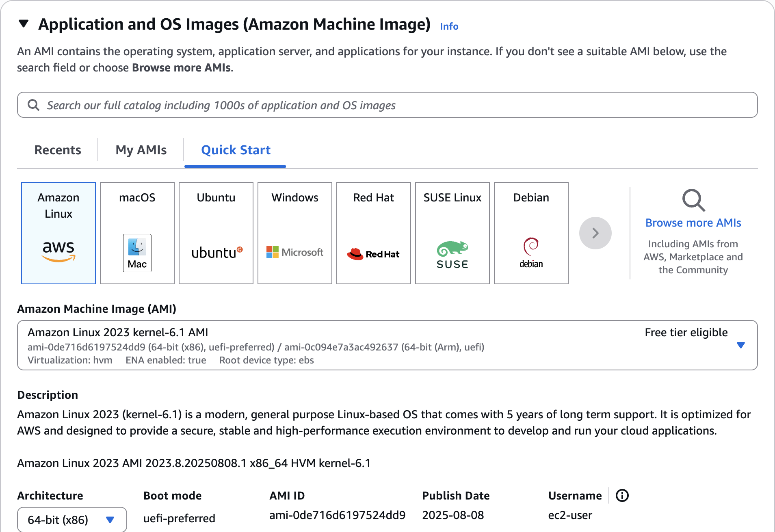This screenshot has height=532, width=775.
Task: Click the AMI catalog search field
Action: 387,105
